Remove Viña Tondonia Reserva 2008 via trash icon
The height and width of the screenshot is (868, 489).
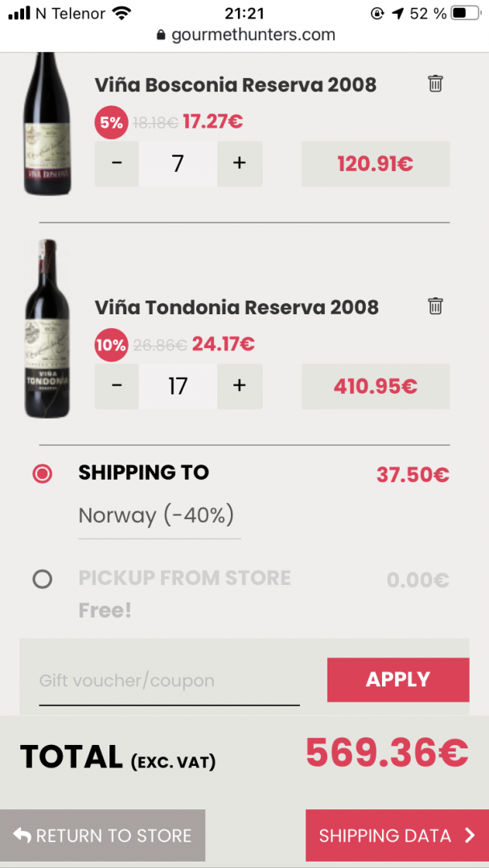pyautogui.click(x=435, y=305)
